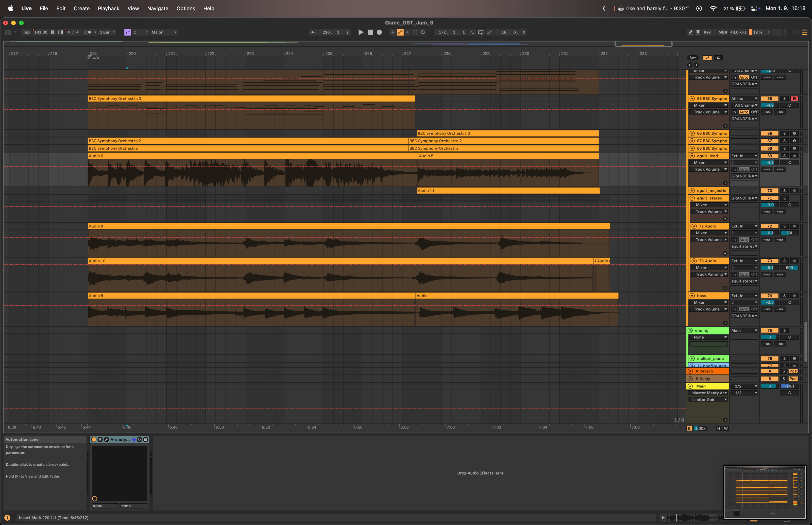Open the Playback menu
This screenshot has height=525, width=812.
[x=108, y=8]
